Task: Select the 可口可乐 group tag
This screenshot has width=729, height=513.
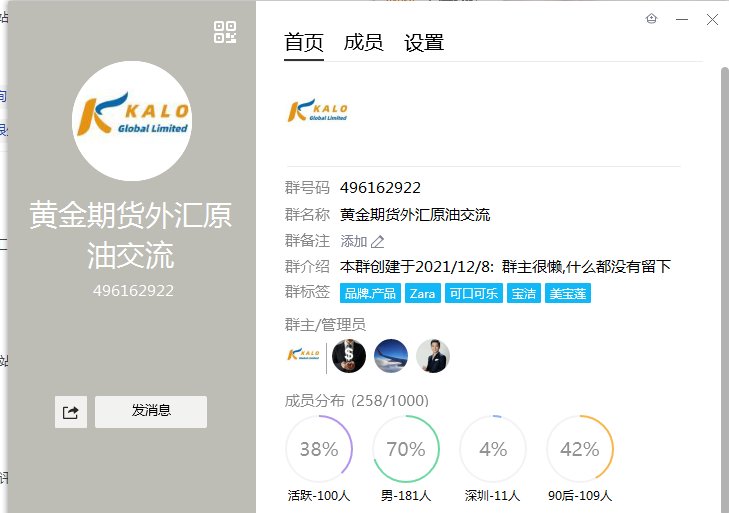Action: (x=474, y=293)
